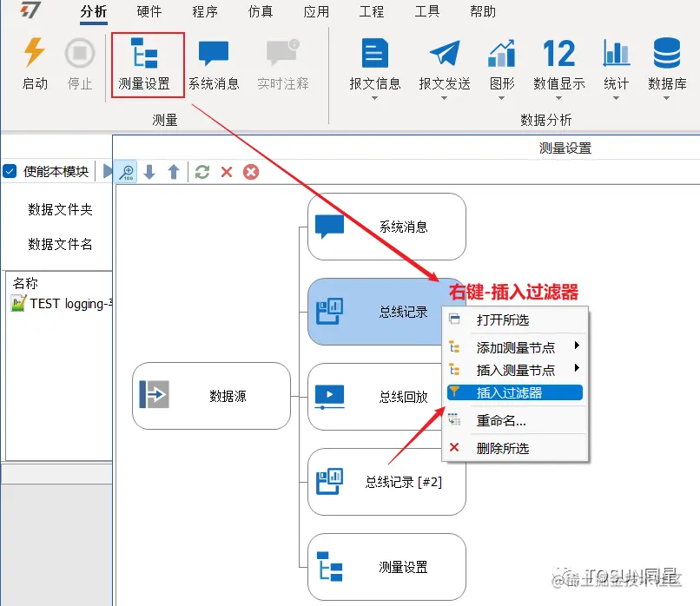
Task: Select the 总线记录 [#2] node
Action: point(386,482)
